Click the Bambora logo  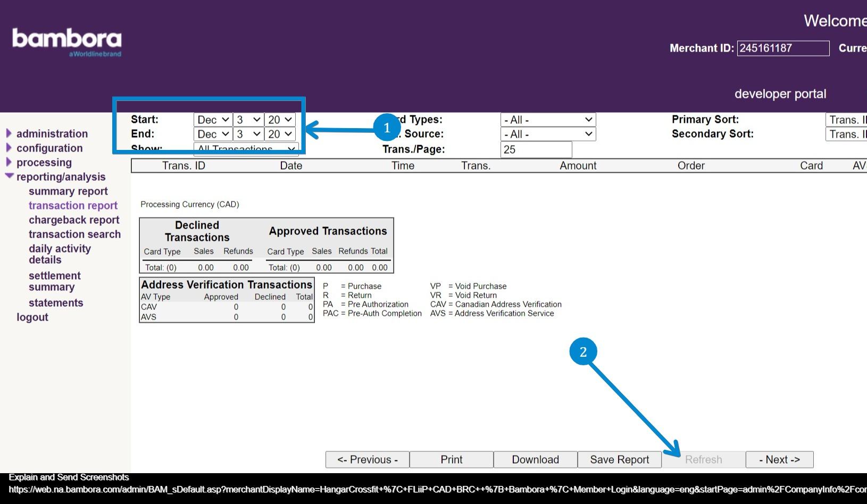point(67,41)
